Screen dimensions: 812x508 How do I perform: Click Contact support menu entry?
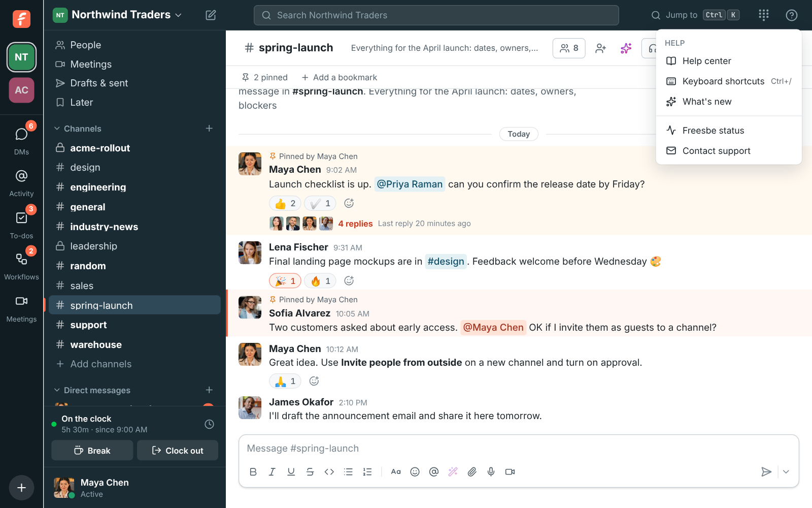tap(729, 151)
